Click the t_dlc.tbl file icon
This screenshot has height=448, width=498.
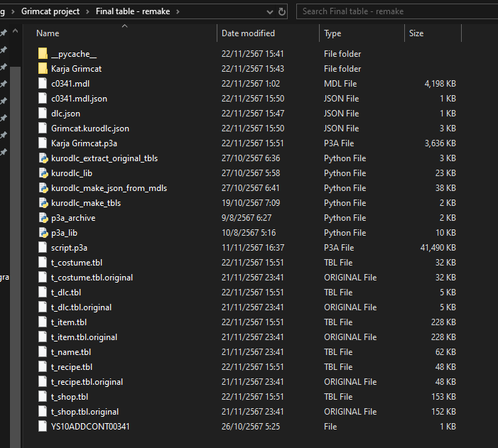(x=43, y=293)
